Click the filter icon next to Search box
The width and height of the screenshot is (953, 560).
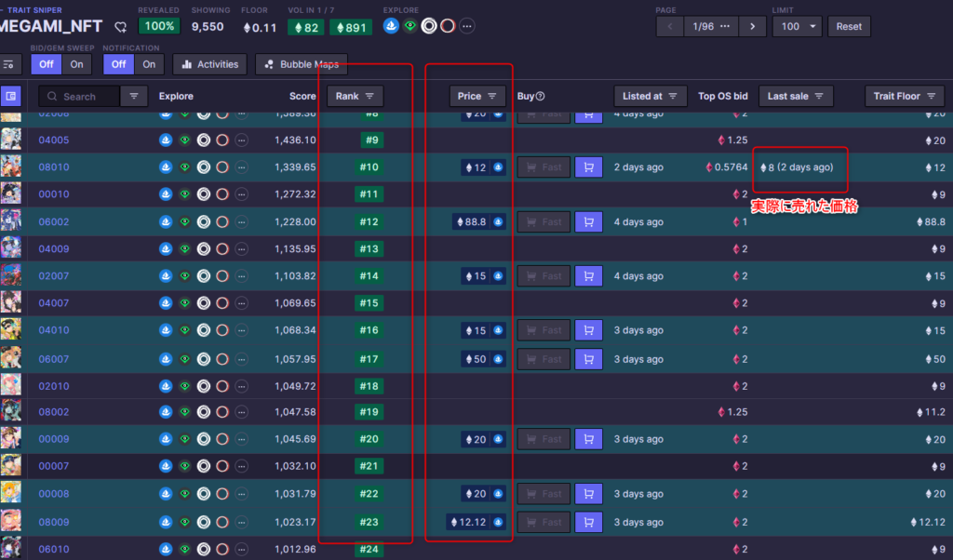(x=135, y=96)
